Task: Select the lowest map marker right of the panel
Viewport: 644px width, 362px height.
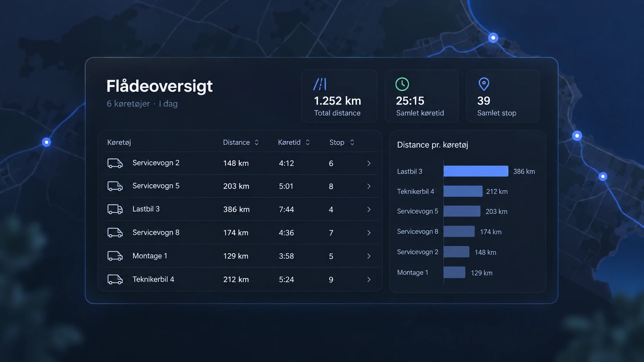Action: tap(603, 177)
